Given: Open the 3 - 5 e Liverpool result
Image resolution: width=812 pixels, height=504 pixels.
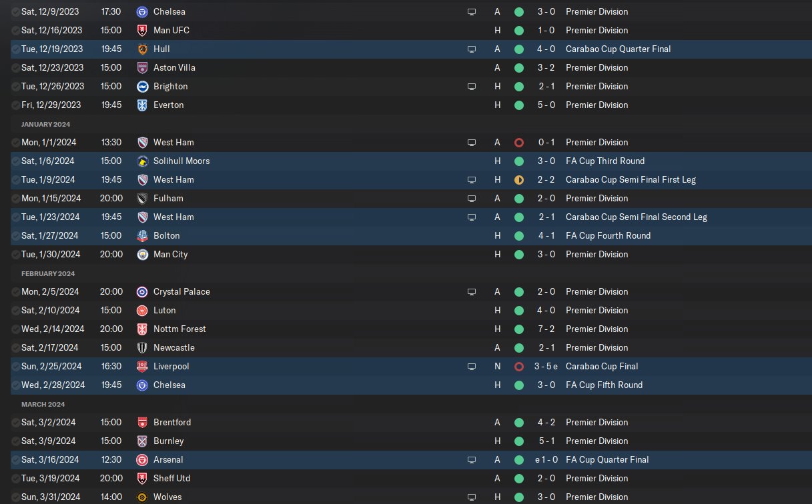Looking at the screenshot, I should tap(544, 366).
